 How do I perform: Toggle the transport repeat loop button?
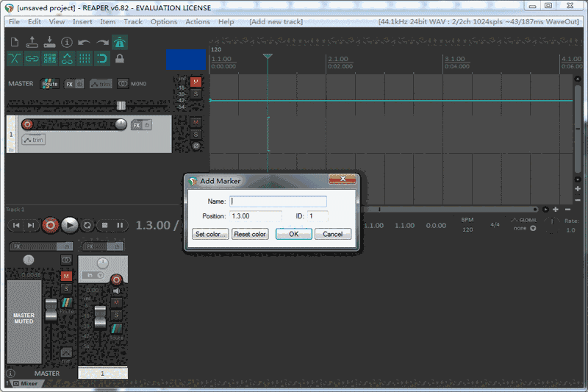[87, 225]
